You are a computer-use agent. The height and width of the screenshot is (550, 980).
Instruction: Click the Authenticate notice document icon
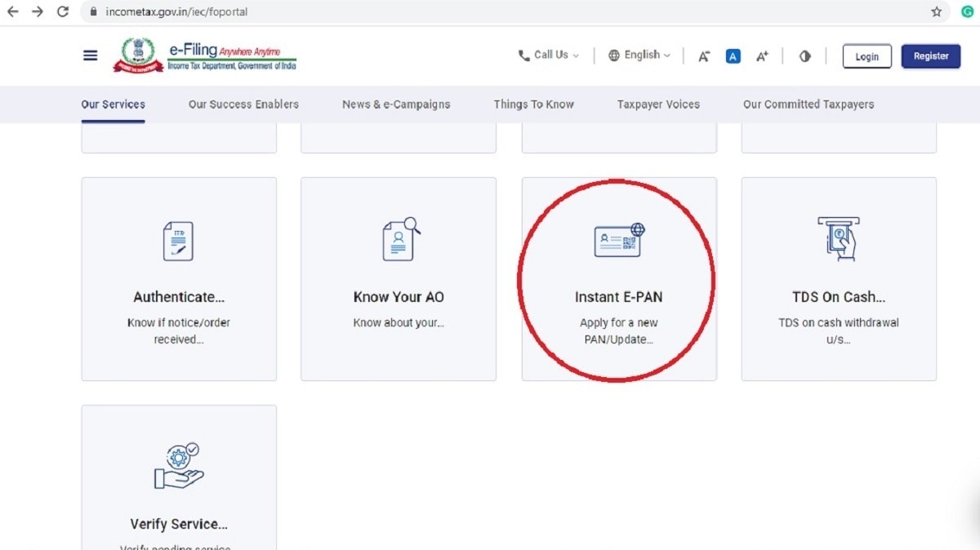coord(178,239)
